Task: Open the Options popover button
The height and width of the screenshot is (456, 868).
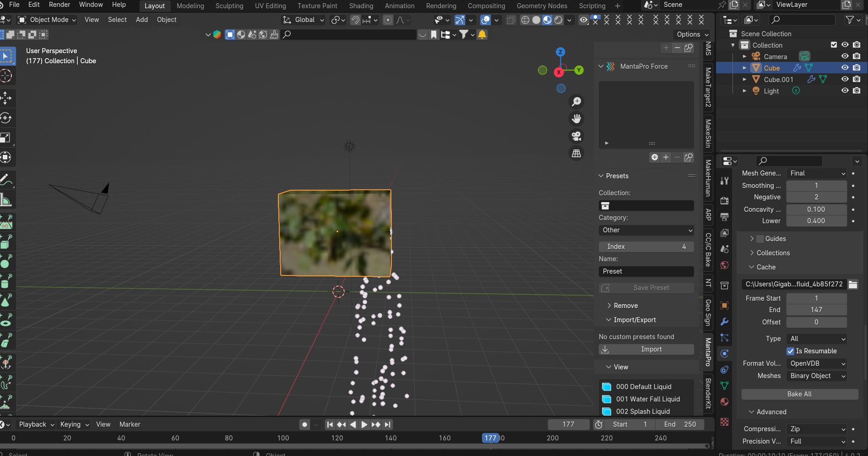Action: pos(692,34)
